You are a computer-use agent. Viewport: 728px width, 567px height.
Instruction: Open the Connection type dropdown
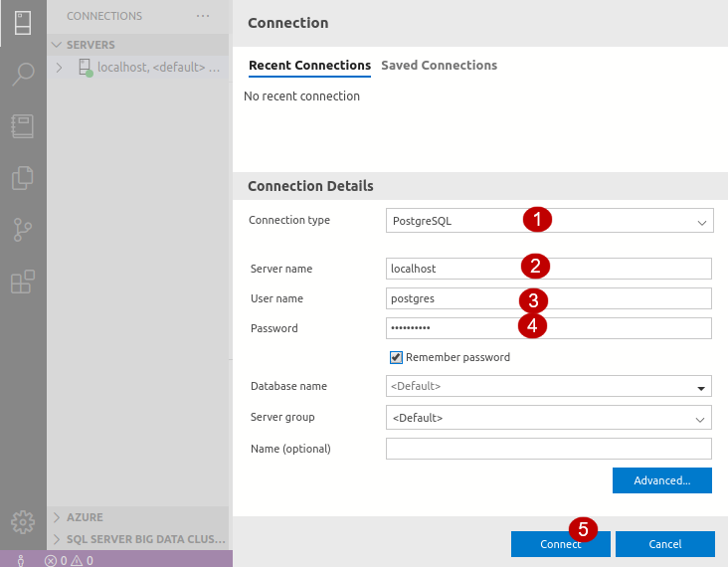549,221
